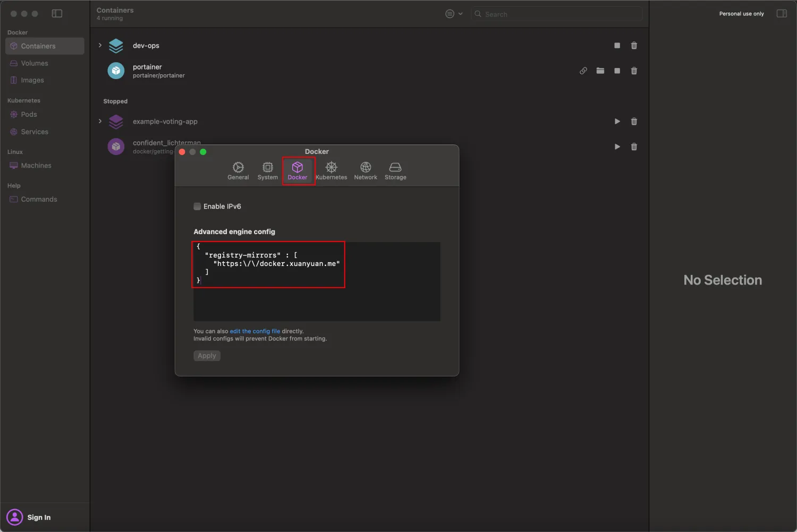Image resolution: width=797 pixels, height=532 pixels.
Task: Open Machines under Linux
Action: [x=45, y=166]
